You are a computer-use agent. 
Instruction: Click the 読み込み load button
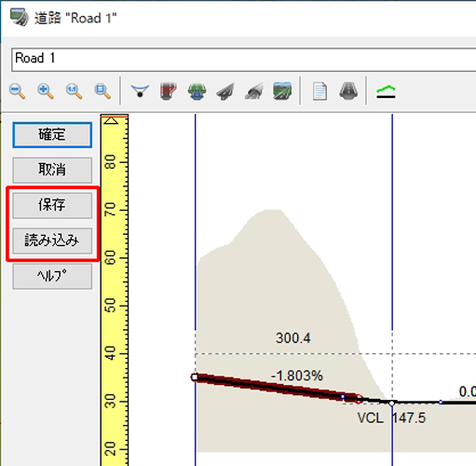pyautogui.click(x=52, y=240)
